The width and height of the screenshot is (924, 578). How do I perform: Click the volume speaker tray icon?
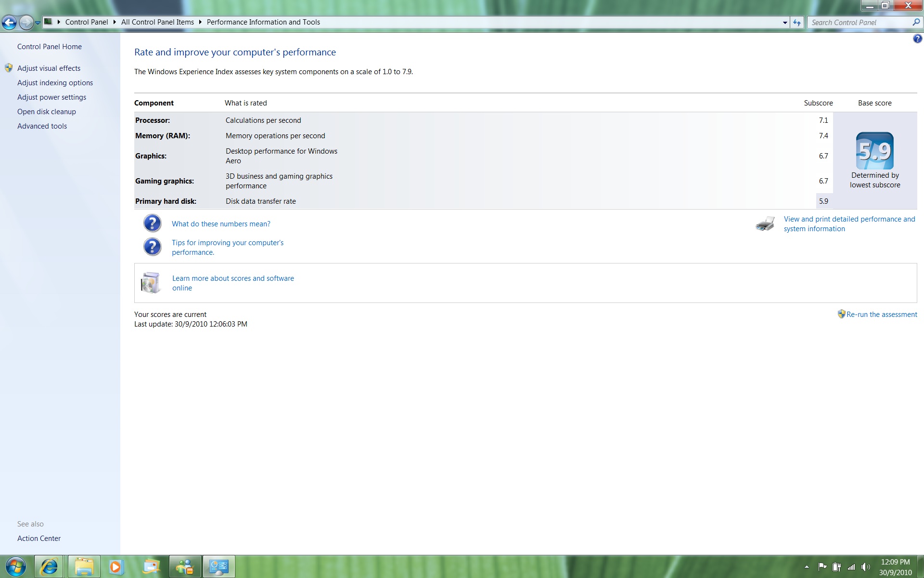(x=866, y=567)
